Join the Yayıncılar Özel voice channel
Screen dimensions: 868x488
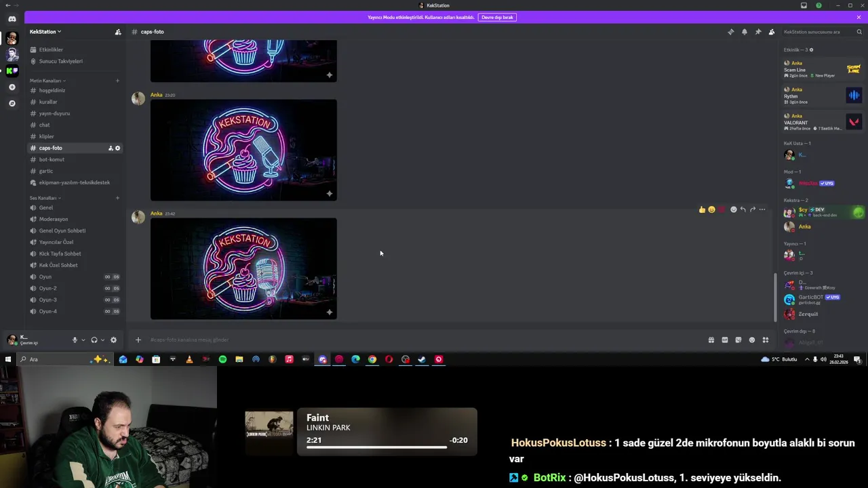coord(75,242)
